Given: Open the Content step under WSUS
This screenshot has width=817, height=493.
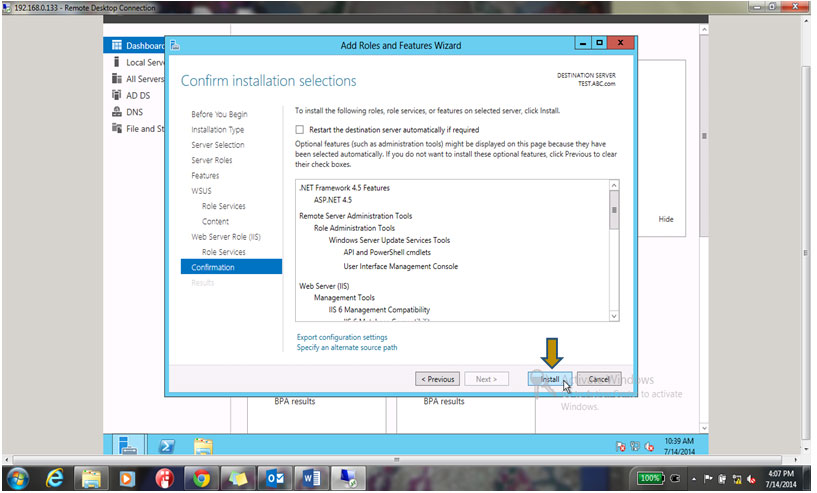Looking at the screenshot, I should click(215, 221).
